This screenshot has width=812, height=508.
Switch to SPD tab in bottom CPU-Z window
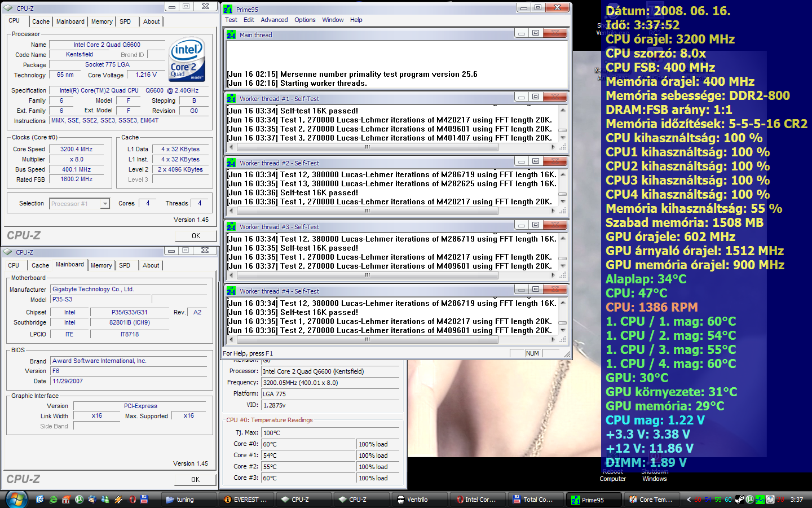125,265
